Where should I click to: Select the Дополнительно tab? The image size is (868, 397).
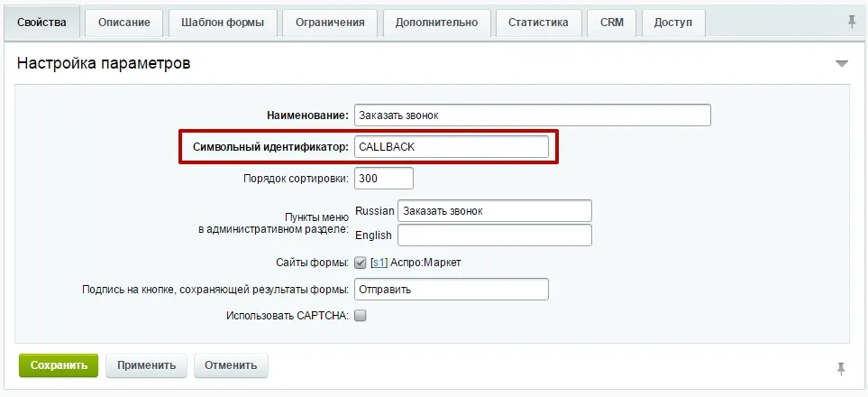coord(436,23)
